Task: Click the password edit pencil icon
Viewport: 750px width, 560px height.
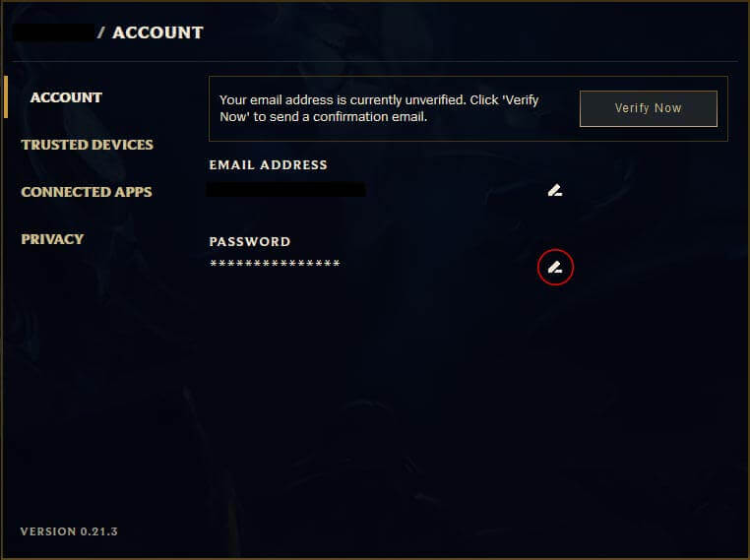Action: tap(555, 268)
